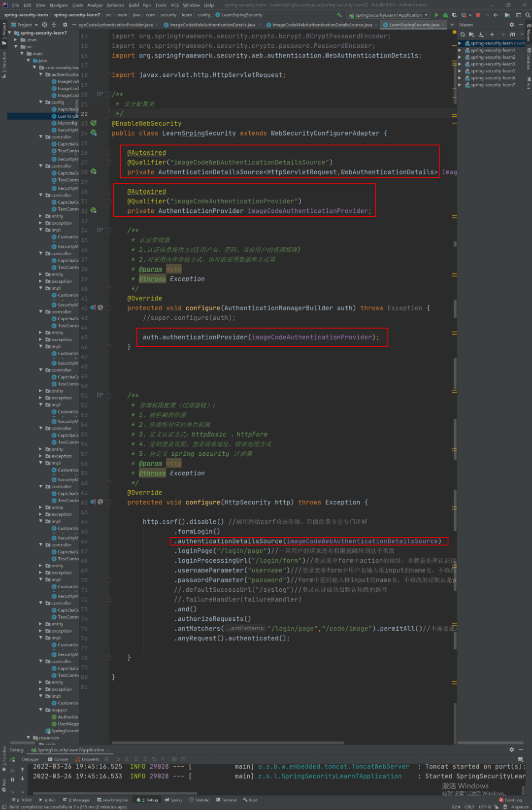Expand spring-security-learn3 Maven node
This screenshot has height=810, width=532.
coord(460,64)
